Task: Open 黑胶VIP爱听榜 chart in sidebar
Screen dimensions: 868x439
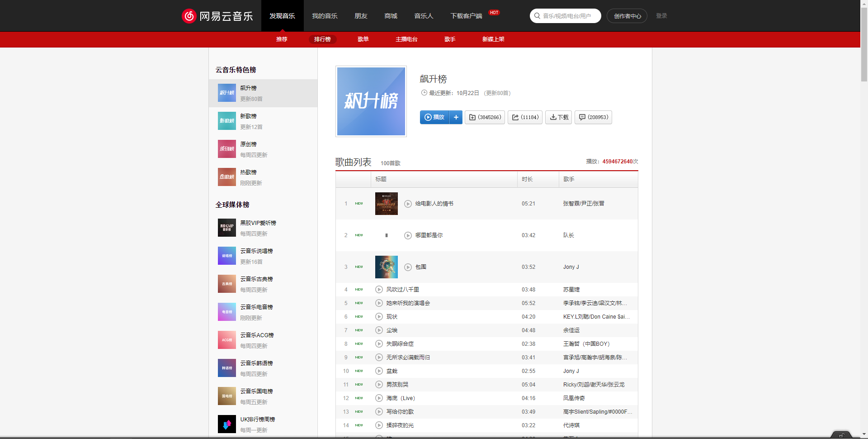Action: tap(263, 228)
